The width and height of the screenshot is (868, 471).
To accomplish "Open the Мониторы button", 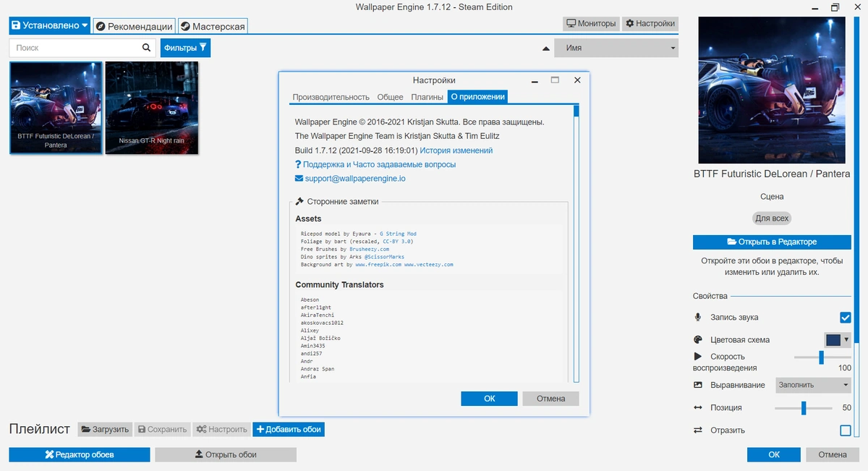I will (x=591, y=23).
